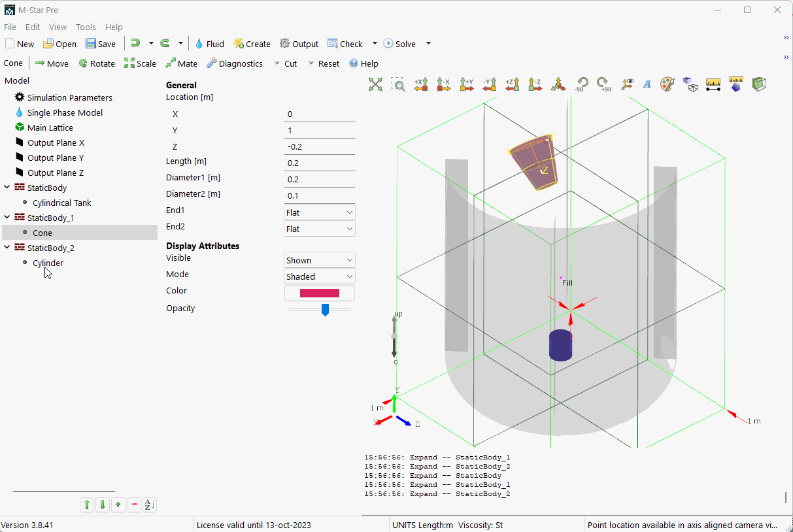Click the Help button in Cone toolbar
The height and width of the screenshot is (532, 793).
tap(363, 63)
